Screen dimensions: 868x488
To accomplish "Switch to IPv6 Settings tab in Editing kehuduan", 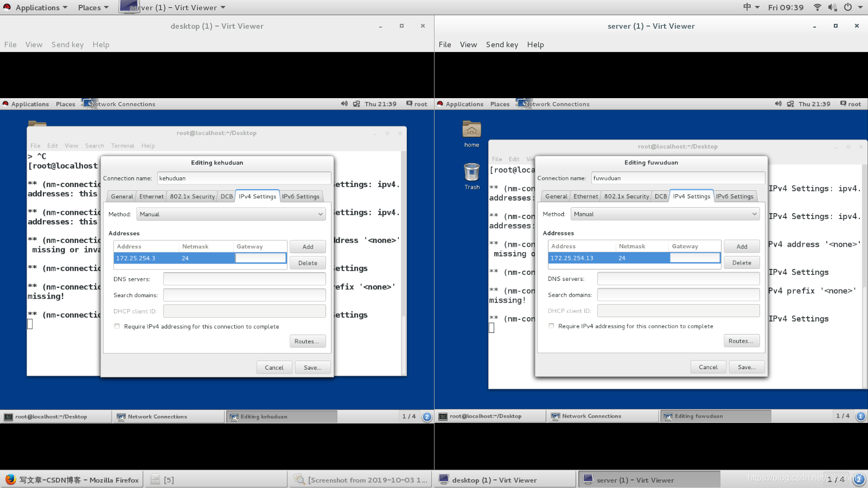I will tap(301, 196).
